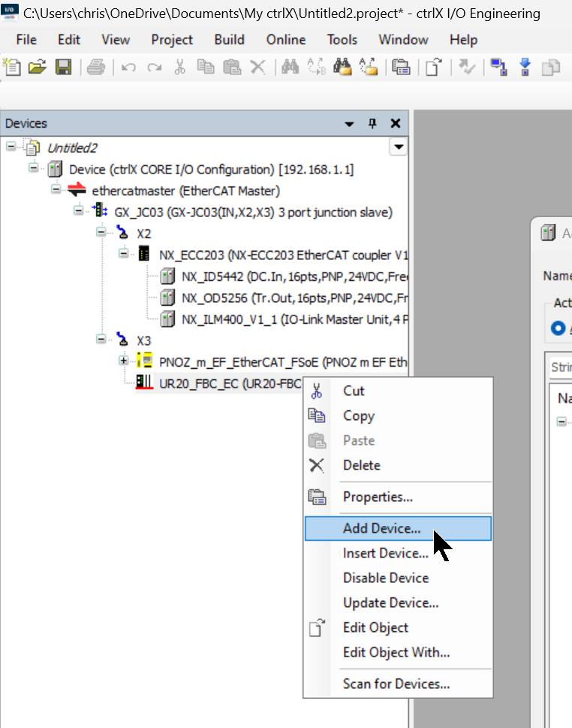Click the greyed Logout toolbar icon
Screen dimensions: 572x728
[551, 68]
